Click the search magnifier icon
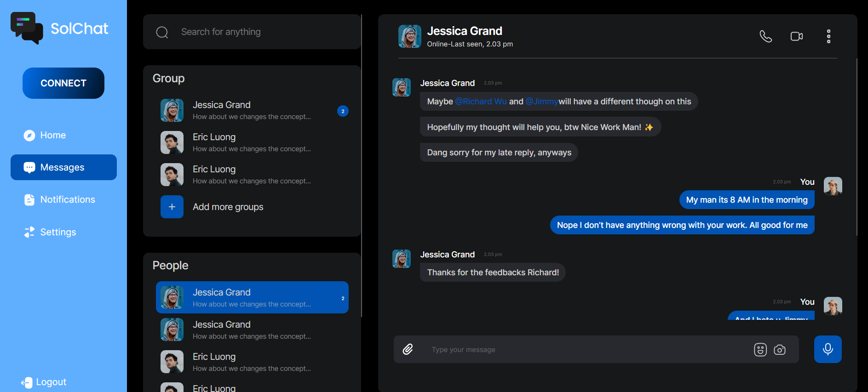Image resolution: width=868 pixels, height=392 pixels. point(162,32)
